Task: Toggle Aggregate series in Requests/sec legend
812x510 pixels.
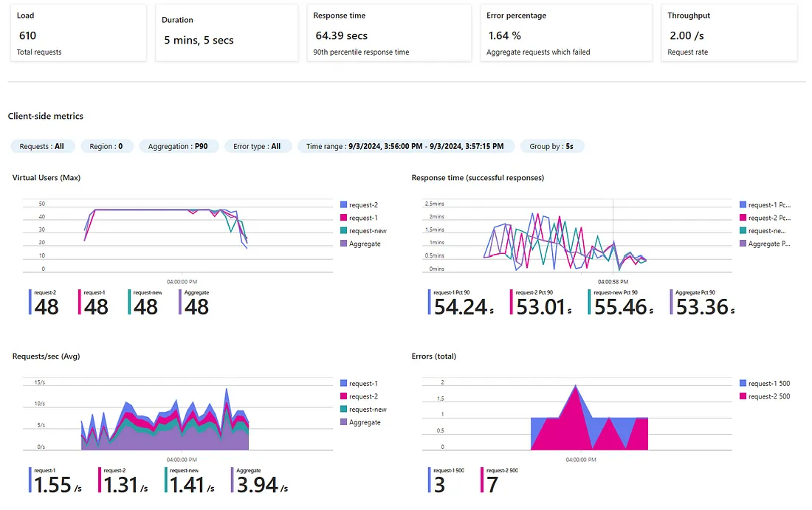Action: click(365, 422)
